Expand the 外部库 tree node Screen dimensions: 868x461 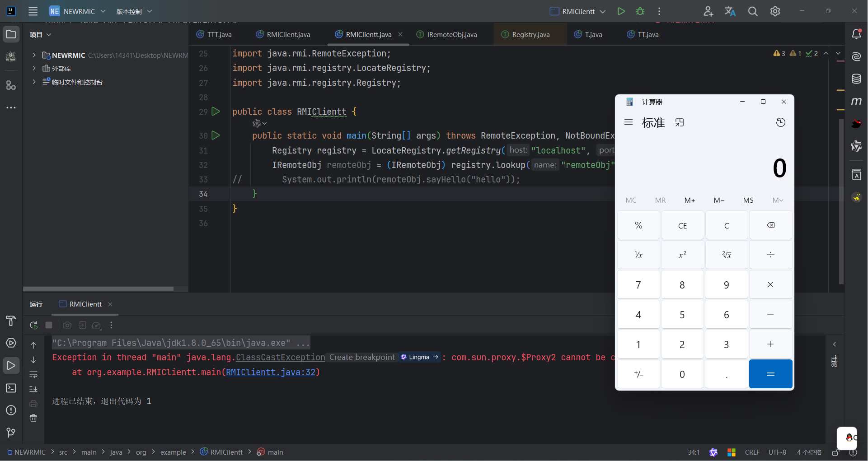pyautogui.click(x=34, y=68)
